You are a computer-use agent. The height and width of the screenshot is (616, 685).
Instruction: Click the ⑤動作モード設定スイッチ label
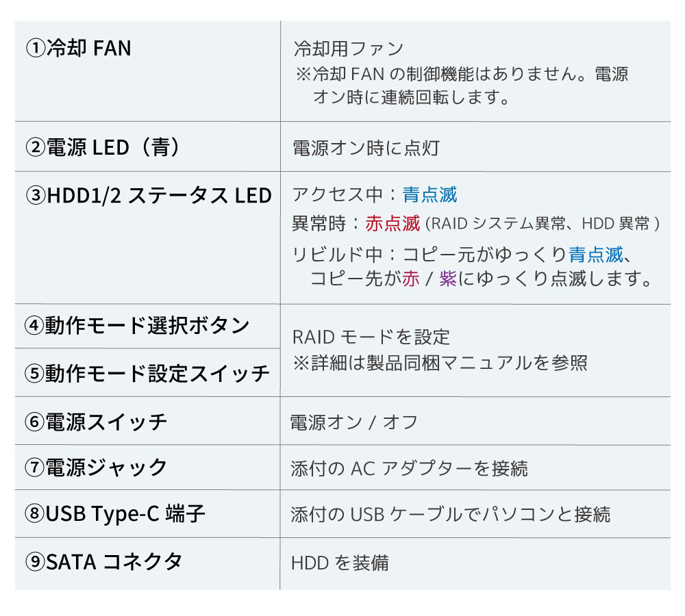click(x=147, y=373)
